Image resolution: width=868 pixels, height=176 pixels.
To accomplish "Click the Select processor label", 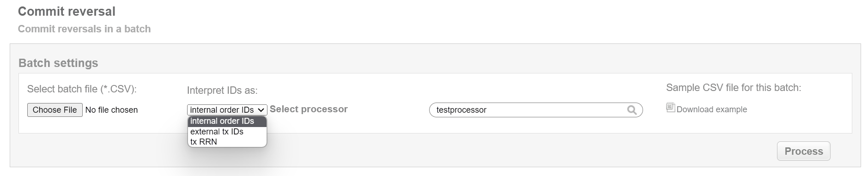I will click(309, 109).
